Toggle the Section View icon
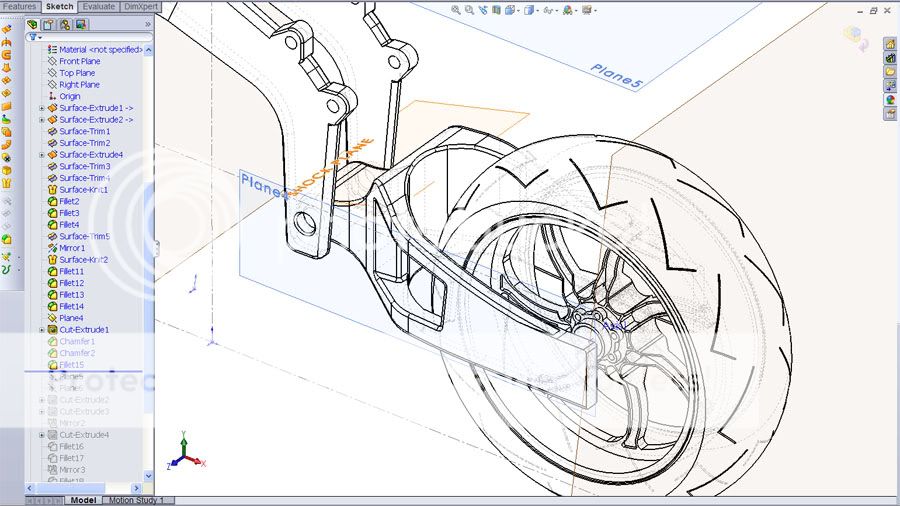The width and height of the screenshot is (900, 506). tap(496, 10)
